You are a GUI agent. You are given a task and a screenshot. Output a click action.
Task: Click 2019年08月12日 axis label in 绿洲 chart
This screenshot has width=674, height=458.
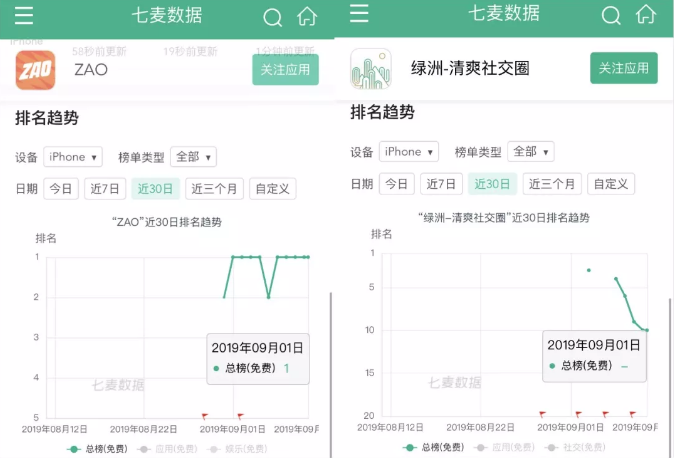click(390, 427)
